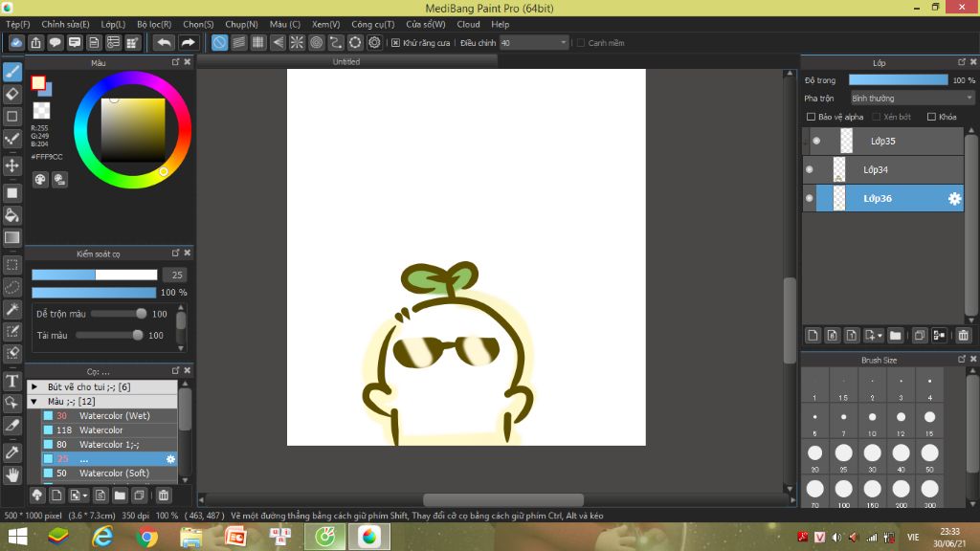The image size is (980, 551).
Task: Duplicate layer icon in layer panel
Action: 919,336
